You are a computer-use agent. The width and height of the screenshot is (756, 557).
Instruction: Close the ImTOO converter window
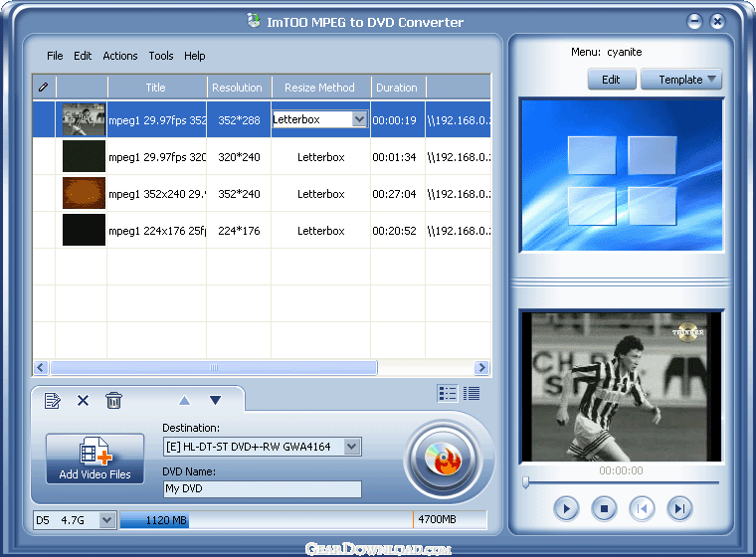point(717,21)
